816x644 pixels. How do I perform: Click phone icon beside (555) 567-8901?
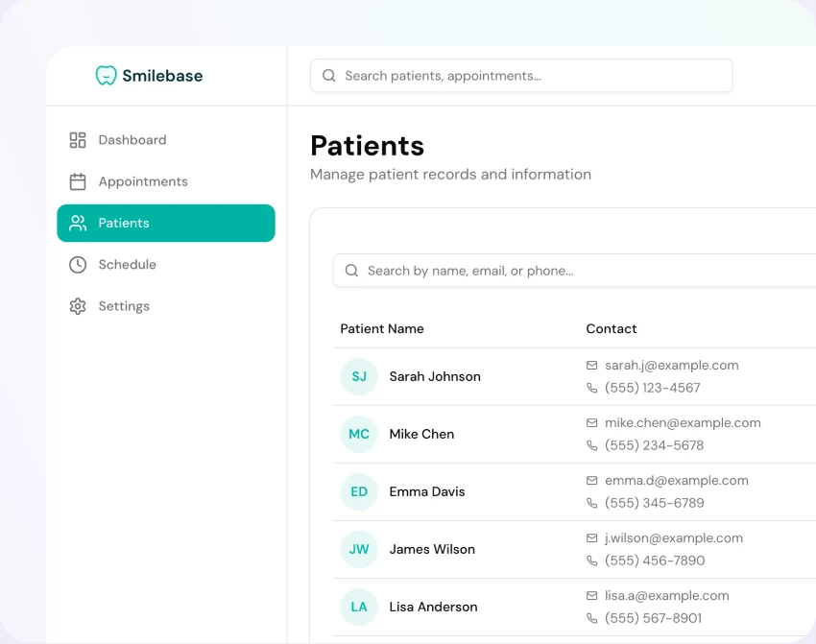591,618
